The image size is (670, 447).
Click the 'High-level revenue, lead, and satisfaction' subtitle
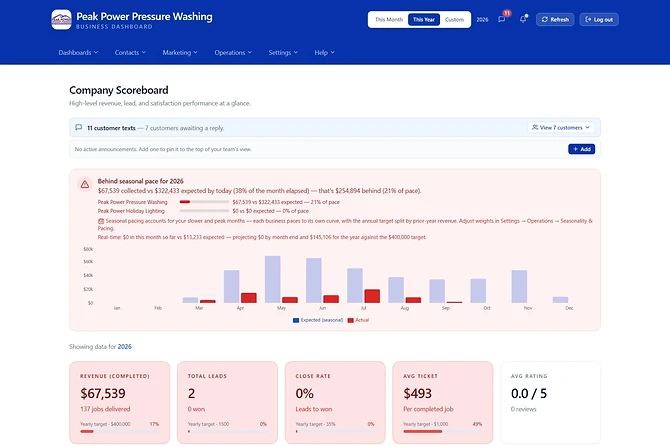click(x=160, y=103)
